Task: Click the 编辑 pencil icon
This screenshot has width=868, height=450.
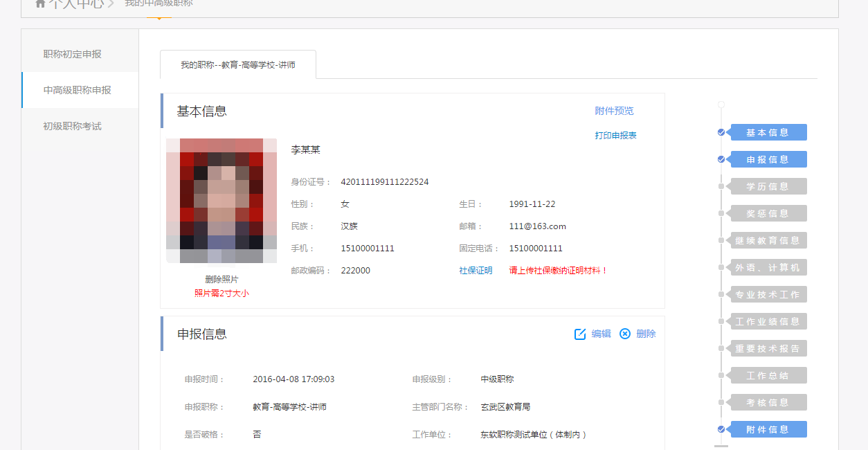Action: tap(580, 334)
